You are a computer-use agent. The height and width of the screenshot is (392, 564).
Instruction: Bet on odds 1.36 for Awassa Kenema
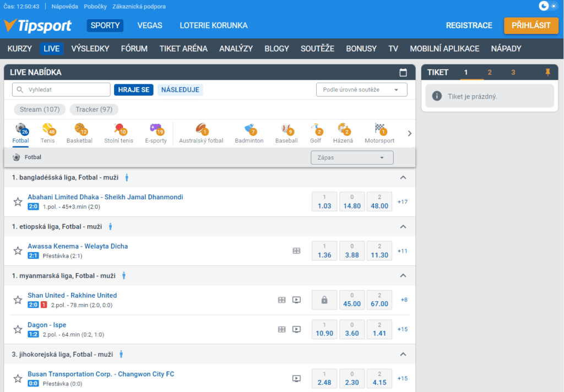(x=324, y=251)
